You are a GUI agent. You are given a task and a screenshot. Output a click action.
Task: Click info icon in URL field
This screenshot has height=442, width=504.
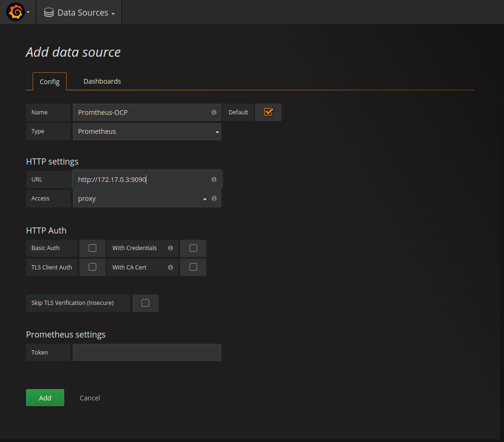(x=214, y=180)
